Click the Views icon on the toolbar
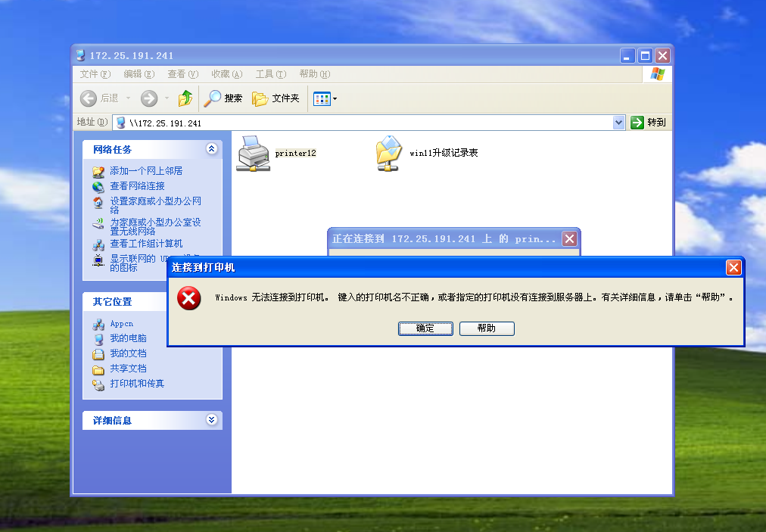The width and height of the screenshot is (766, 532). tap(322, 98)
